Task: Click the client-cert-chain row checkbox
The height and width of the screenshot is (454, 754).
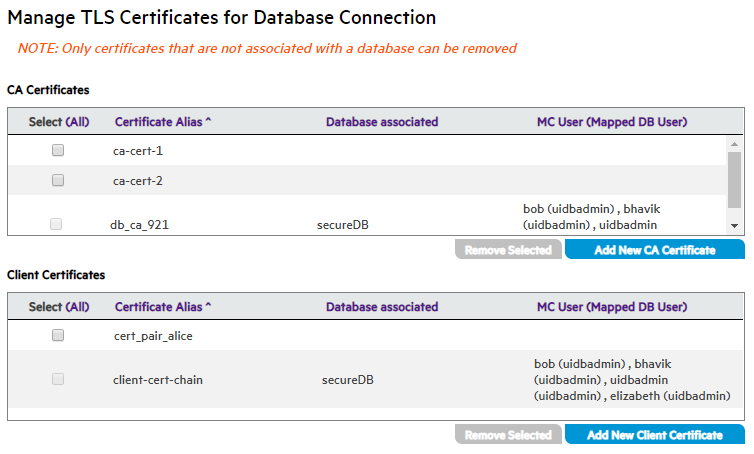Action: pos(58,379)
